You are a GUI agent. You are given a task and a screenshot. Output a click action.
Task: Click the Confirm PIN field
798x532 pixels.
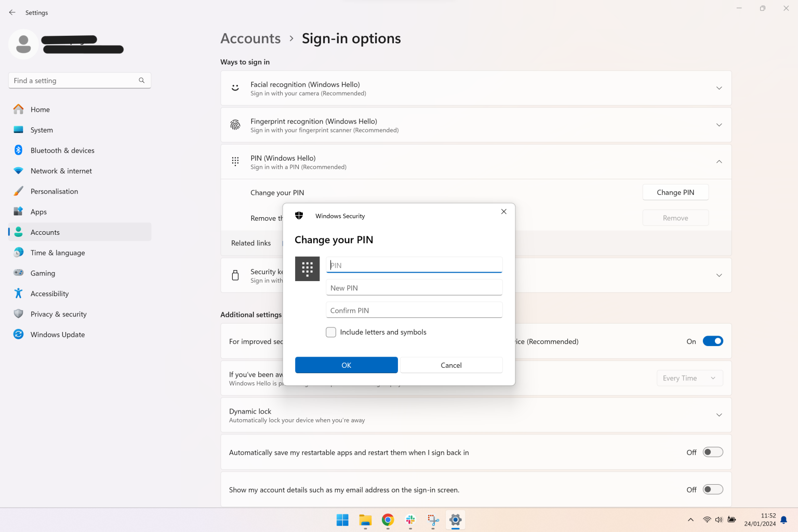tap(414, 310)
